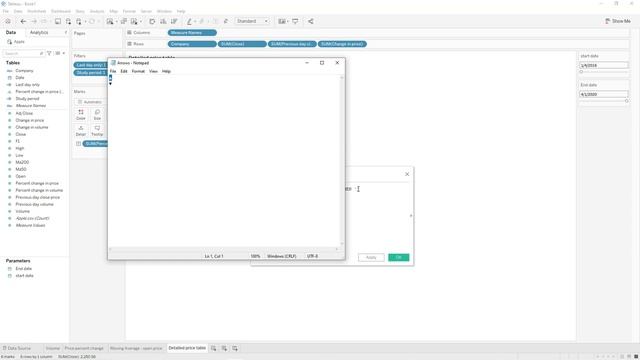Screen dimensions: 640x360
Task: Click the New Worksheet icon beside sheet tabs
Action: click(x=213, y=348)
